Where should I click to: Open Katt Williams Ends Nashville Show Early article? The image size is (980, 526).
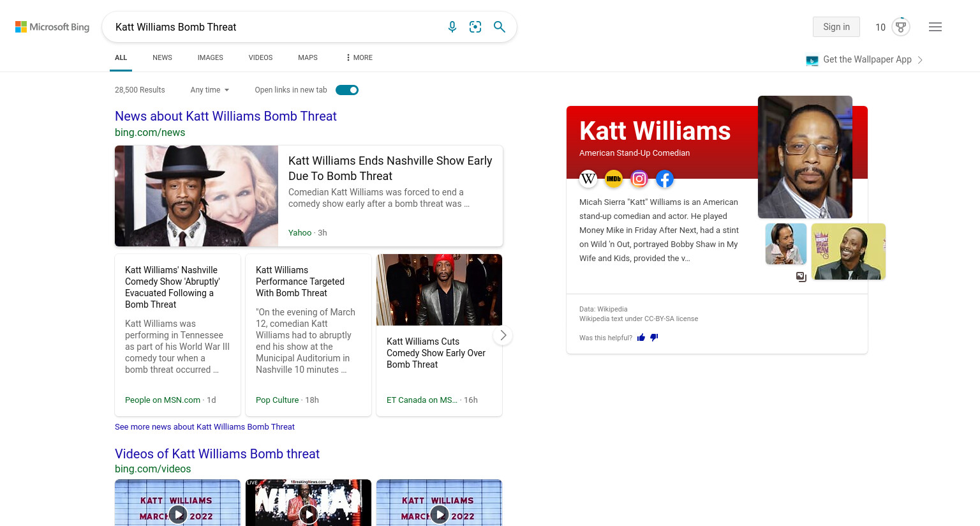[x=390, y=169]
